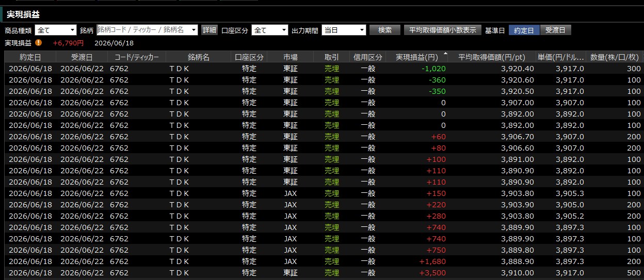Click the +750 profit cell

click(x=436, y=250)
